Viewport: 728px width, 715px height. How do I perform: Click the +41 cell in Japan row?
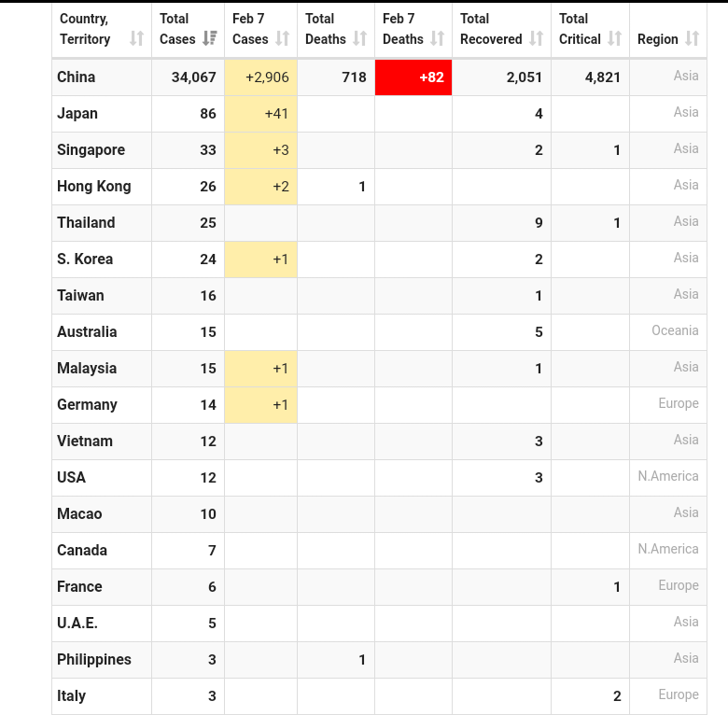pos(261,114)
